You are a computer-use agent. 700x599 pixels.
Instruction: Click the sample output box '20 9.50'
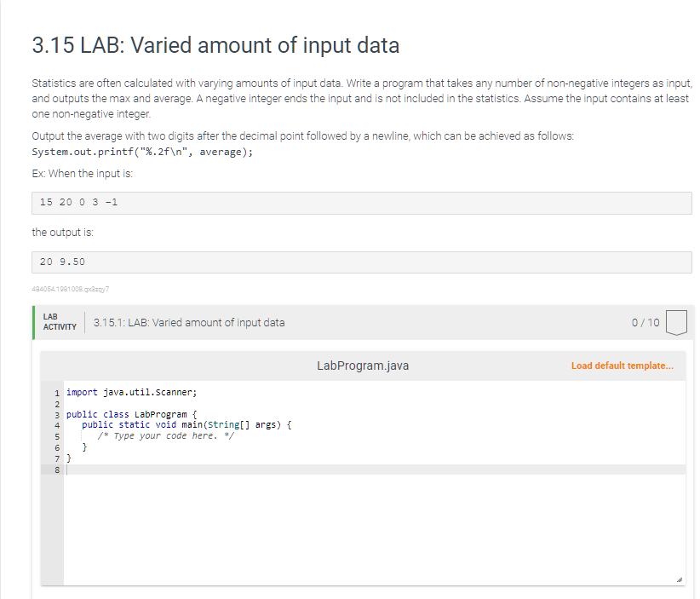pos(362,262)
